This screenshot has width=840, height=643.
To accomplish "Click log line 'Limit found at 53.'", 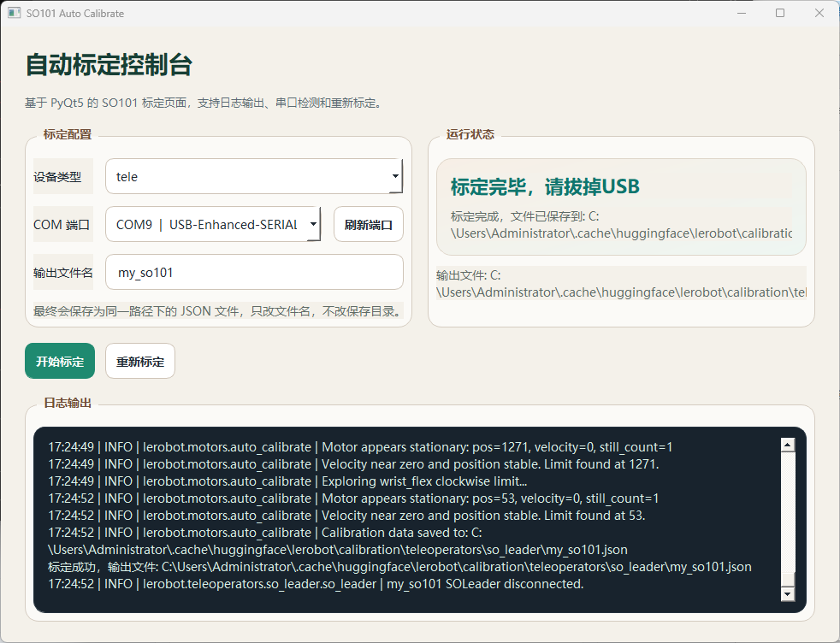I will pos(346,516).
